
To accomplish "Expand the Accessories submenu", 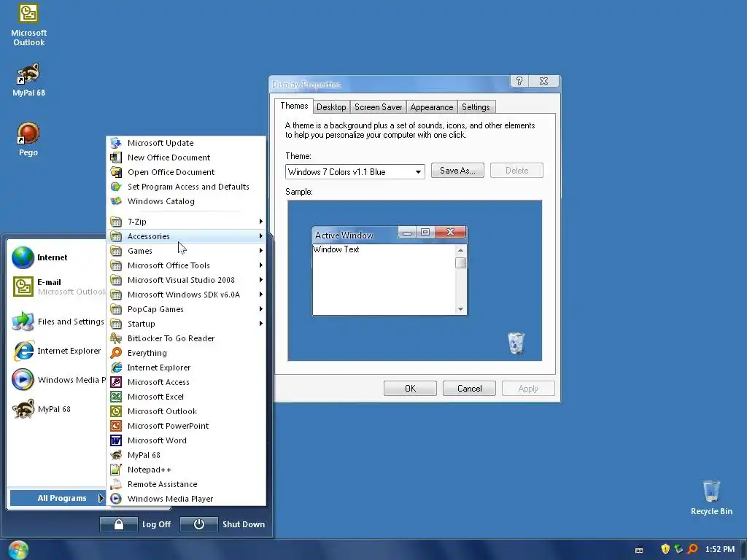I will (x=186, y=236).
